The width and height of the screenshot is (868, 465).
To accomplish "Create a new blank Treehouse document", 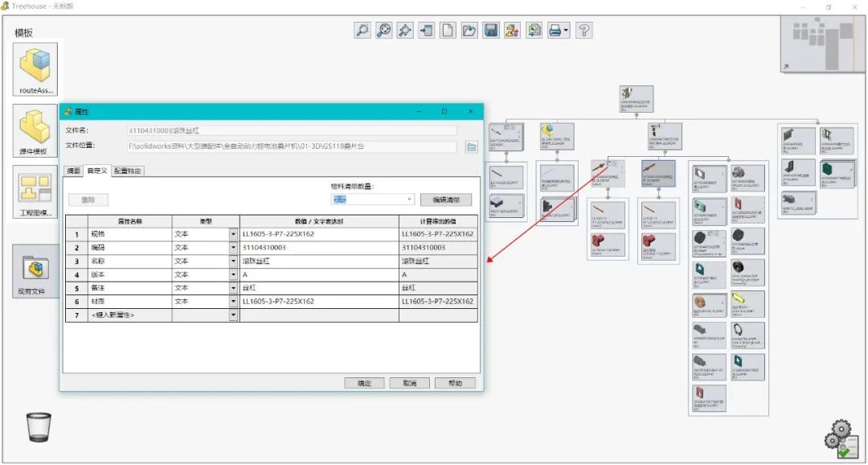I will pyautogui.click(x=448, y=30).
